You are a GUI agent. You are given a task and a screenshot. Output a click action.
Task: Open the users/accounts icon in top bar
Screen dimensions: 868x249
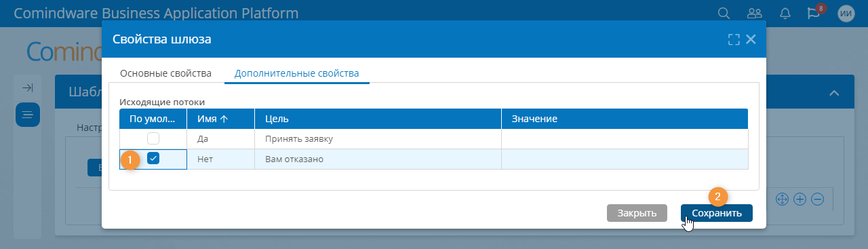tap(754, 14)
